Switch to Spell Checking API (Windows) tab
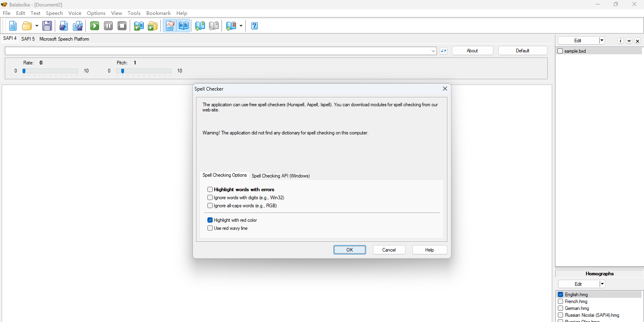Image resolution: width=644 pixels, height=322 pixels. [280, 176]
